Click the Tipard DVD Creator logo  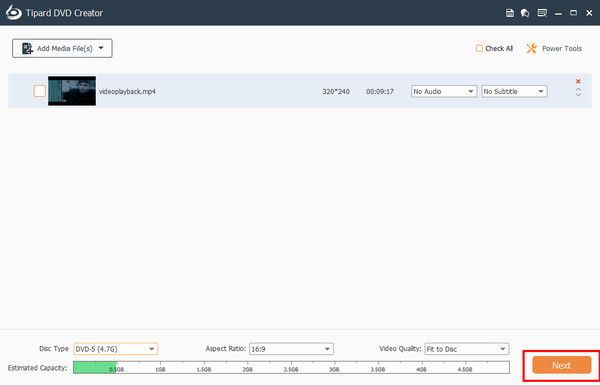(x=14, y=12)
